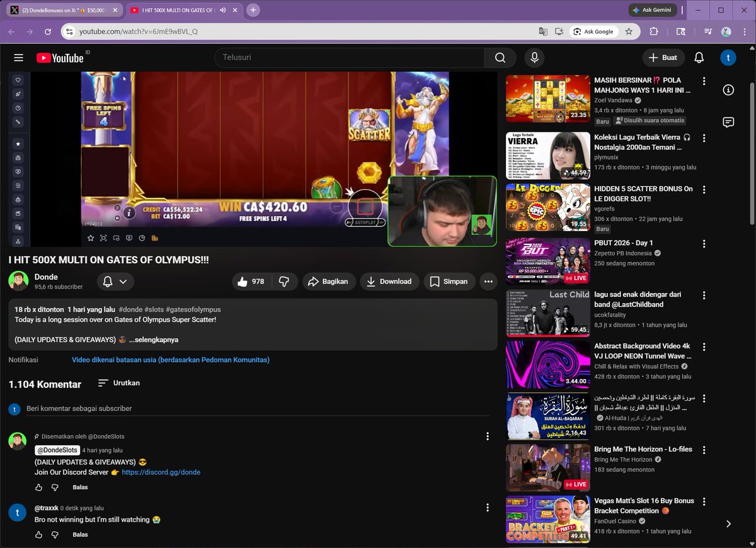Click the Ask Gemini button
Image resolution: width=756 pixels, height=548 pixels.
(653, 10)
